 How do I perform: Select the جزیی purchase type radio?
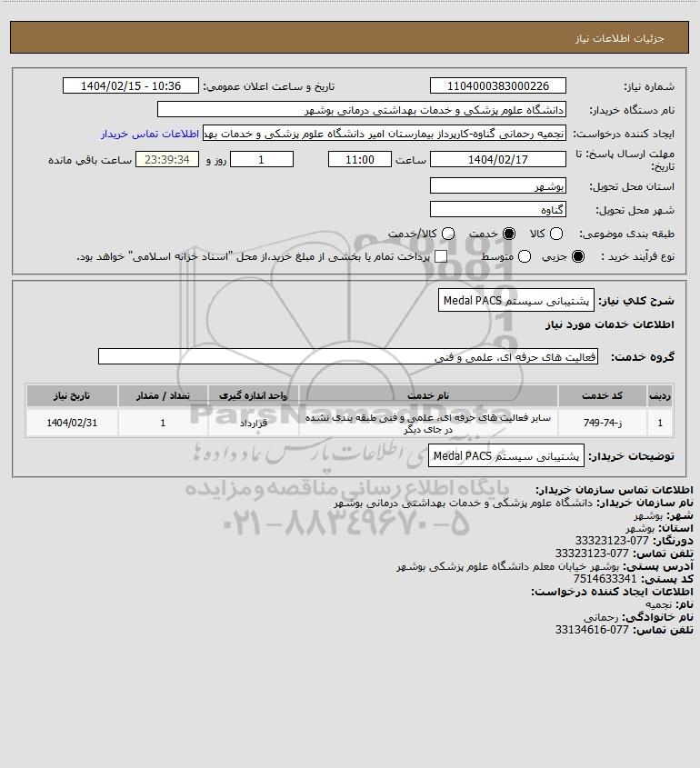point(578,256)
